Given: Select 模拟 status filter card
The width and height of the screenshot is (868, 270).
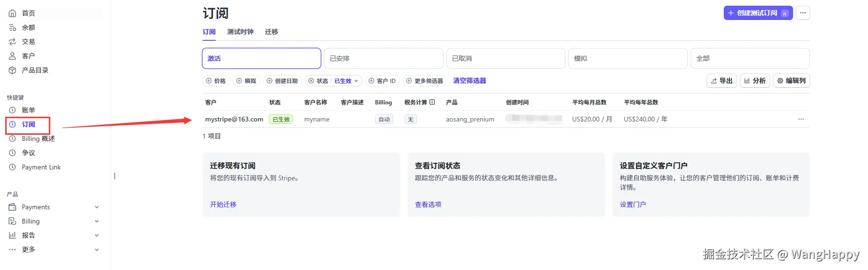Looking at the screenshot, I should (x=628, y=58).
